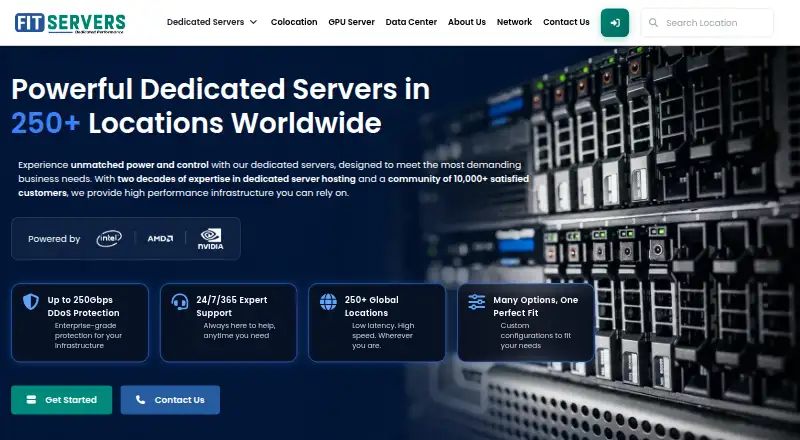800x440 pixels.
Task: Select the Up to 250Gbps DDoS Protection card
Action: click(80, 323)
